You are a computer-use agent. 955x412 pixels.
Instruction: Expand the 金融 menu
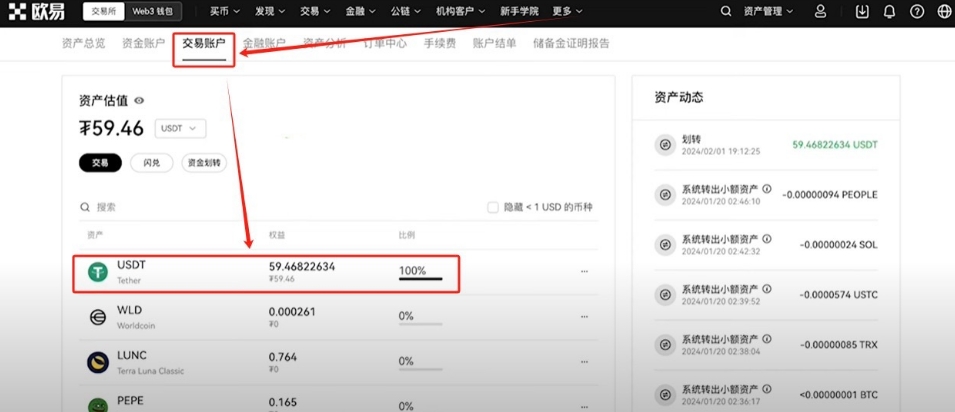(360, 11)
